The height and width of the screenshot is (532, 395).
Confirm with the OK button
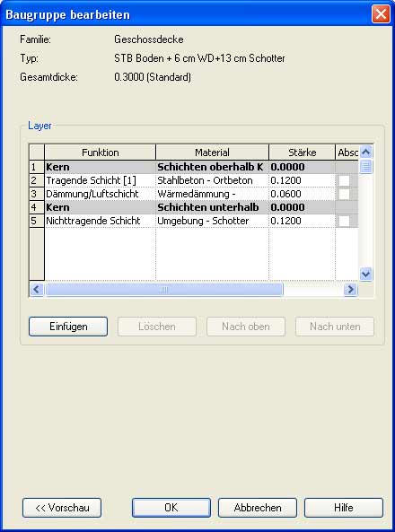point(171,508)
